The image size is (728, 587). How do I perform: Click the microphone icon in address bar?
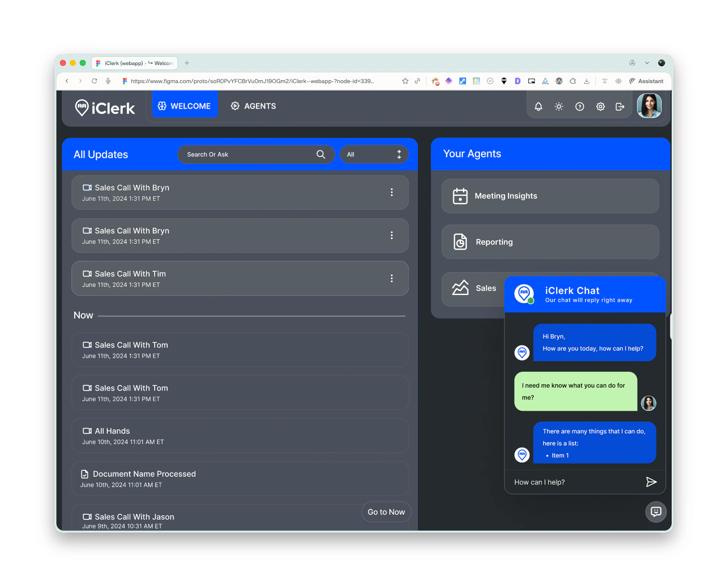tap(108, 81)
